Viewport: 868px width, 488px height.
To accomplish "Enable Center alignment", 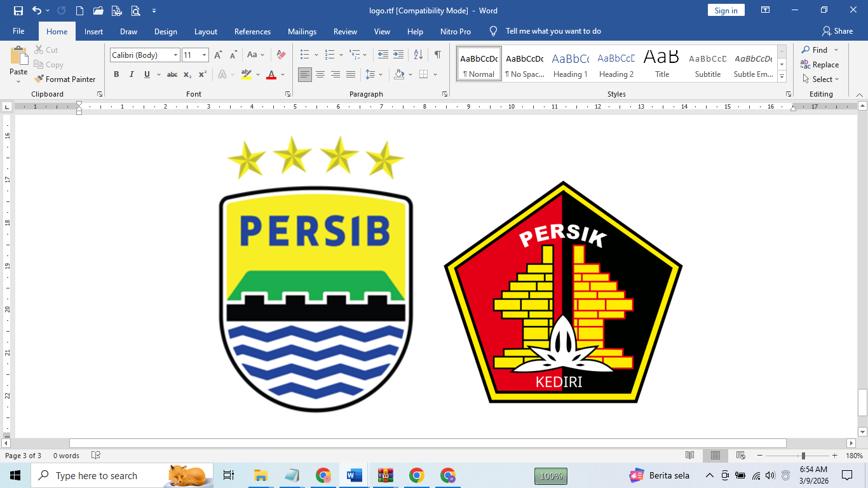I will coord(320,74).
